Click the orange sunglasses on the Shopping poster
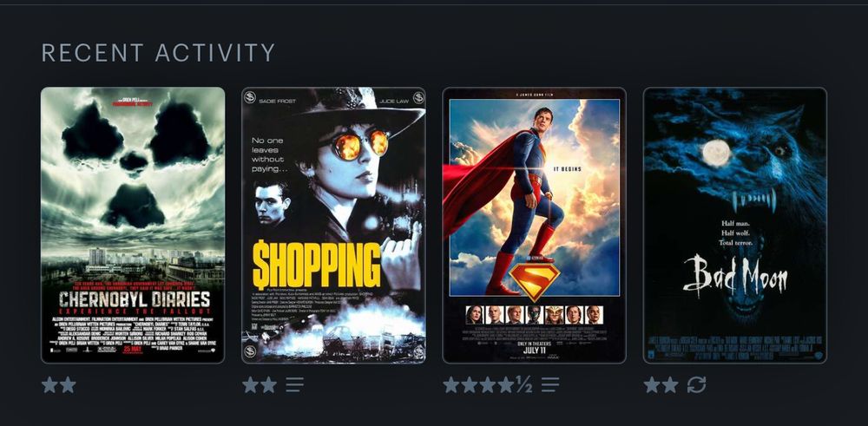868x426 pixels. point(355,143)
